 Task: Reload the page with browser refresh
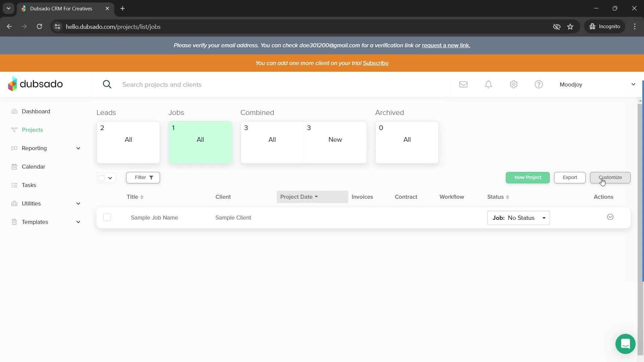coord(39,26)
